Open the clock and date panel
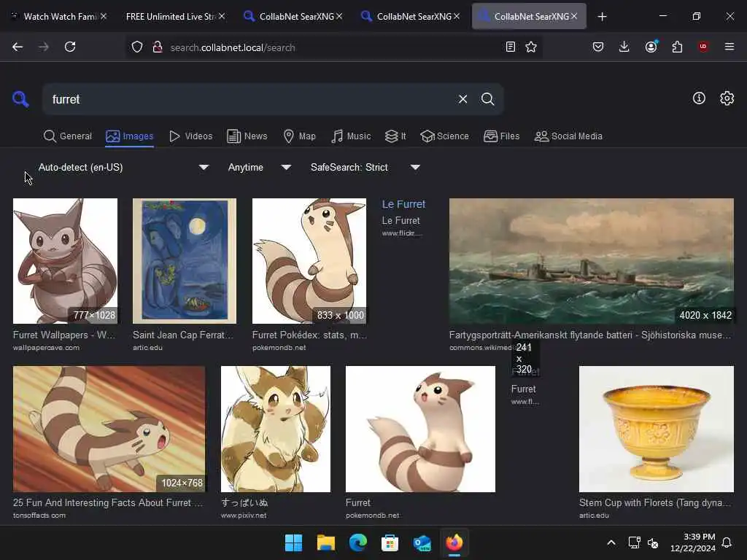 pyautogui.click(x=693, y=542)
